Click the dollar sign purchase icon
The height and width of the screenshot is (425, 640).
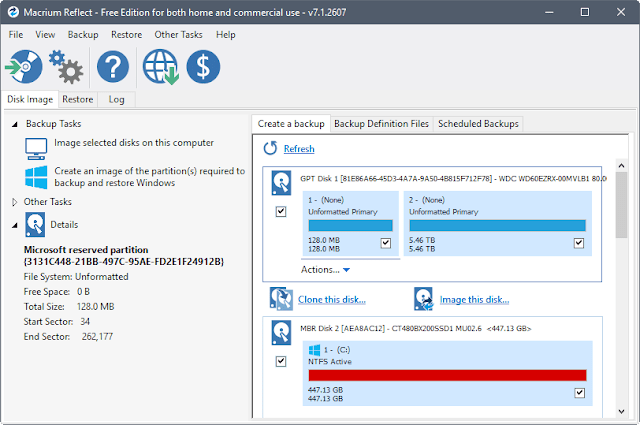203,67
